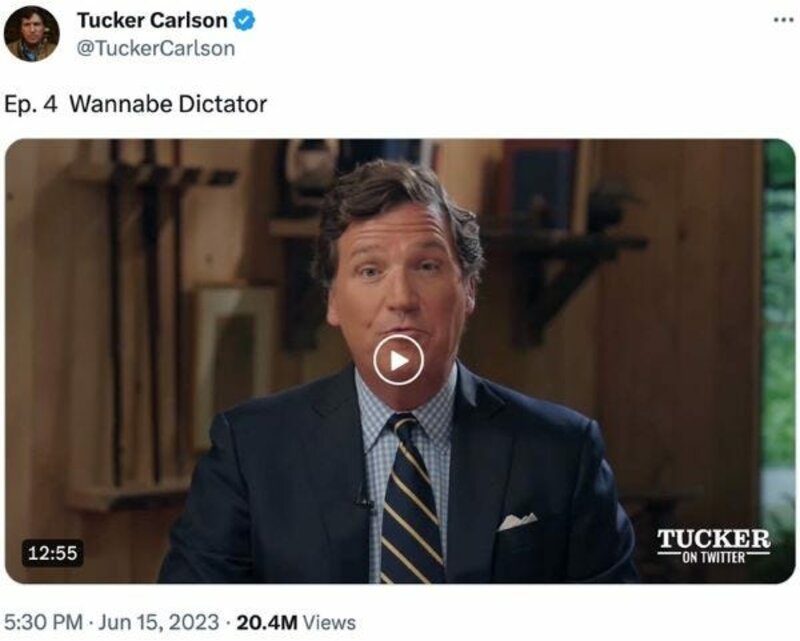Click the TUCKER watermark logo word
The image size is (800, 641).
click(713, 538)
